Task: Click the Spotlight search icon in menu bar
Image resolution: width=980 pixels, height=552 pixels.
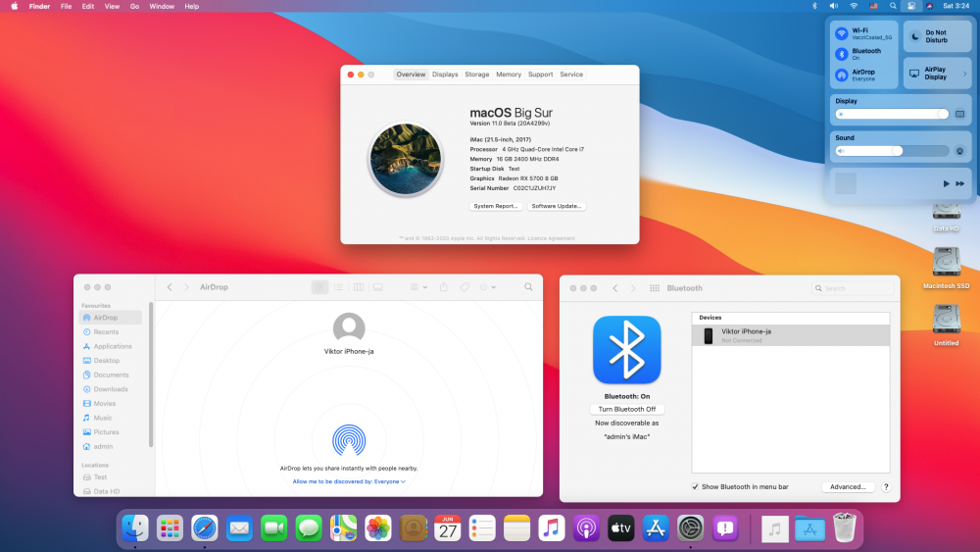Action: [893, 6]
